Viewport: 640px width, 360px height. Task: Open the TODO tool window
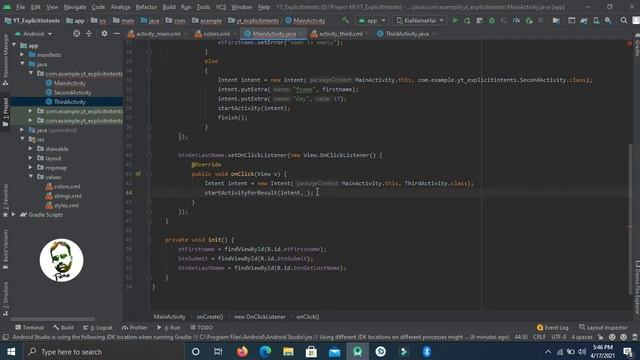click(202, 327)
